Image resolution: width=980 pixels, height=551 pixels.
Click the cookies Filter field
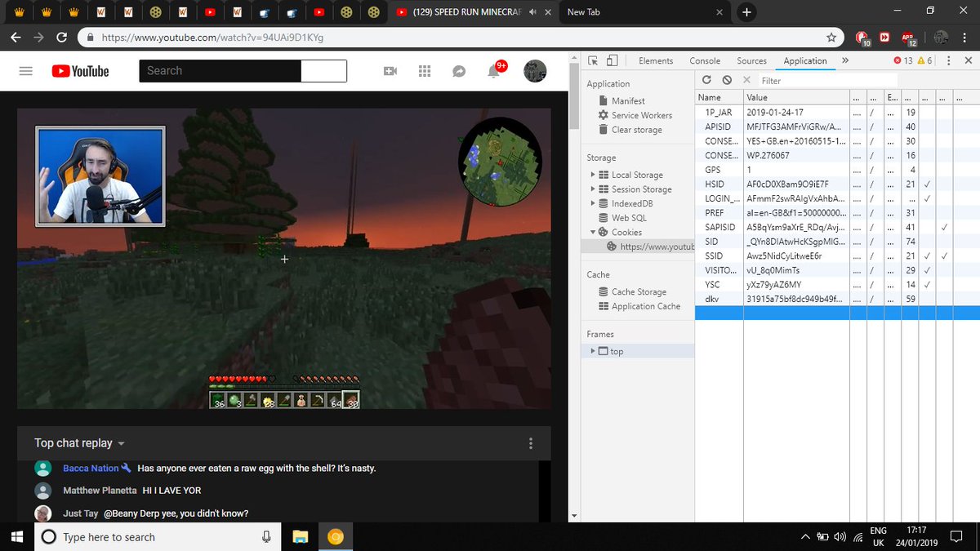826,81
